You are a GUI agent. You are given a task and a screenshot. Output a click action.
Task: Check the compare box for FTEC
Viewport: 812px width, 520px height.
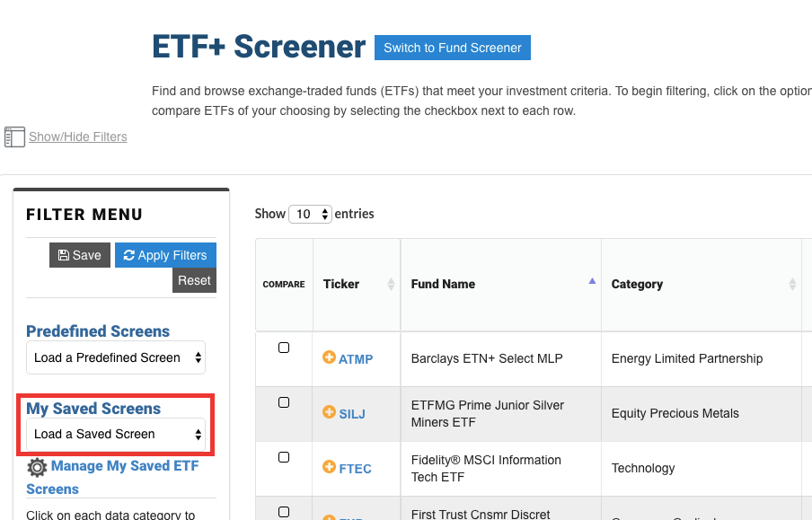[284, 457]
